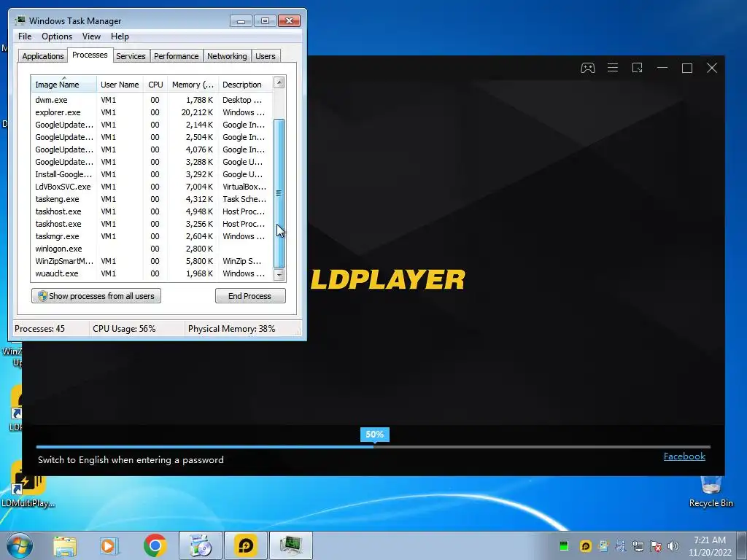Viewport: 747px width, 560px height.
Task: Select wuauclt.exe process row
Action: coord(152,273)
